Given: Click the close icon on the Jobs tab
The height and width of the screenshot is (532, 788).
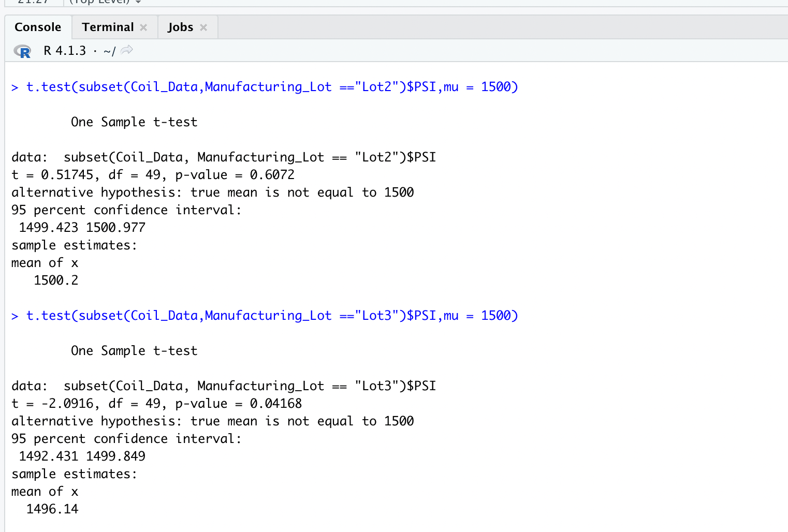Looking at the screenshot, I should click(203, 27).
